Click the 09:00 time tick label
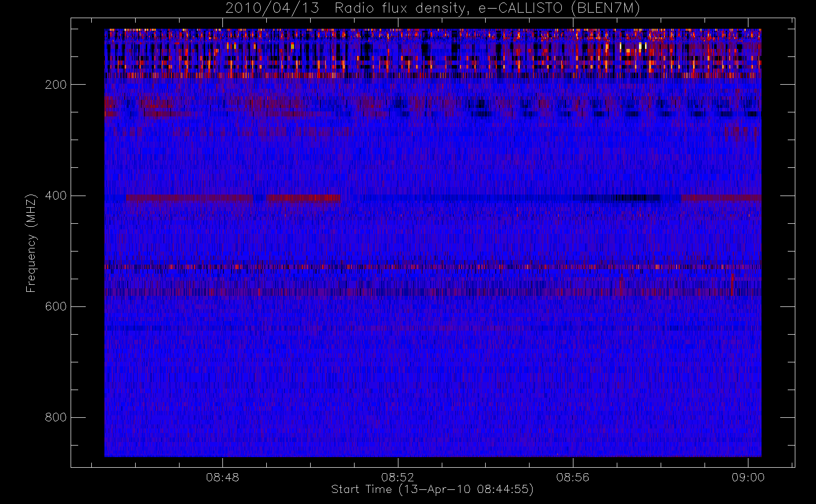 (x=748, y=477)
